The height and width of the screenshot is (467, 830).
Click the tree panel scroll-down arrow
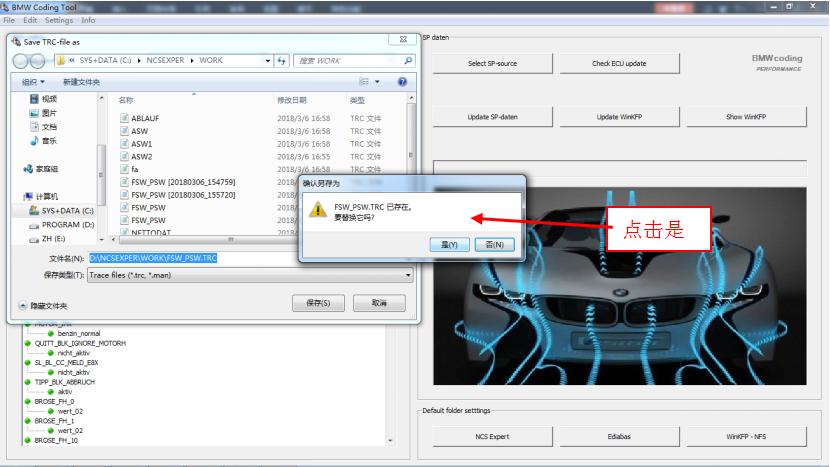390,441
